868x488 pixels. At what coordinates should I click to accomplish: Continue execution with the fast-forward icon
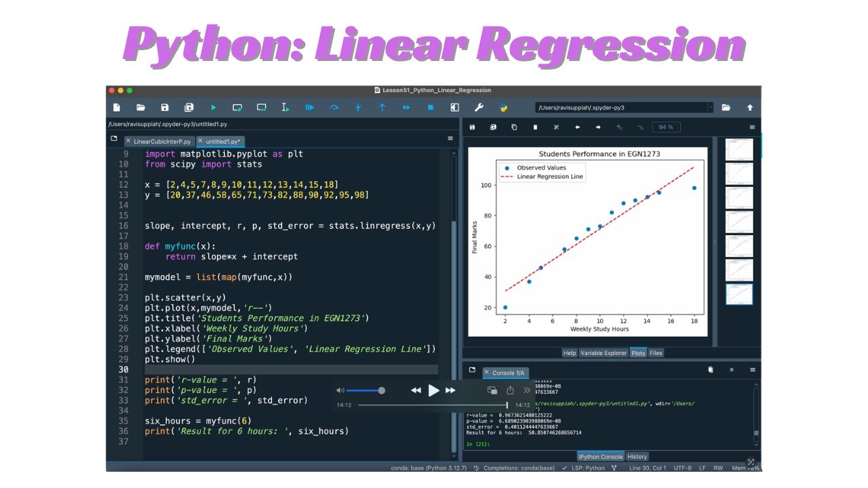click(x=406, y=107)
